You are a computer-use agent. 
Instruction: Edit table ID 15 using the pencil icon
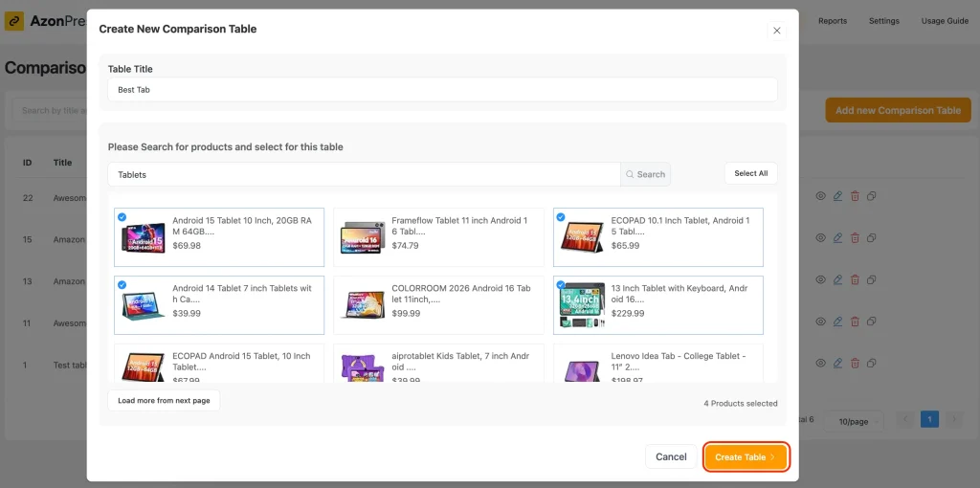click(837, 238)
